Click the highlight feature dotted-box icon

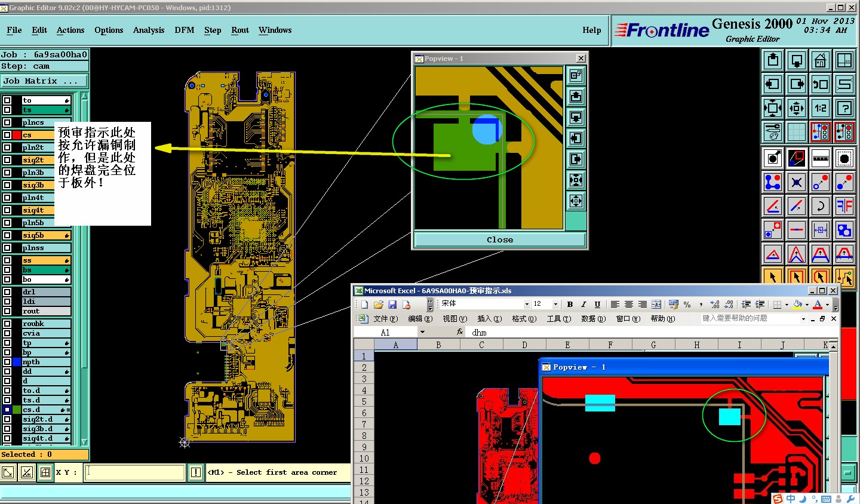844,158
